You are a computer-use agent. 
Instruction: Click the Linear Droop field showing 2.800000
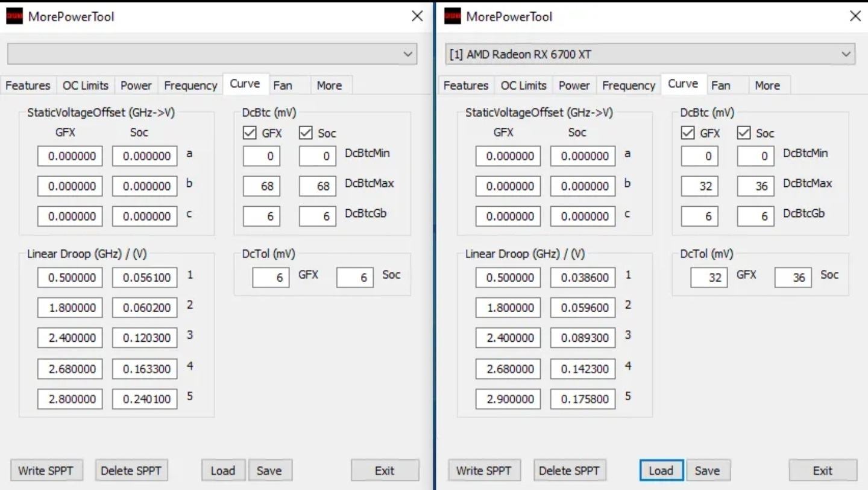pos(70,398)
